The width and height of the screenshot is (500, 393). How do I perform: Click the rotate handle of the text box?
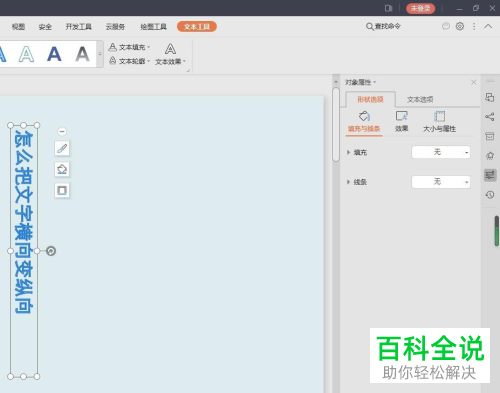51,251
